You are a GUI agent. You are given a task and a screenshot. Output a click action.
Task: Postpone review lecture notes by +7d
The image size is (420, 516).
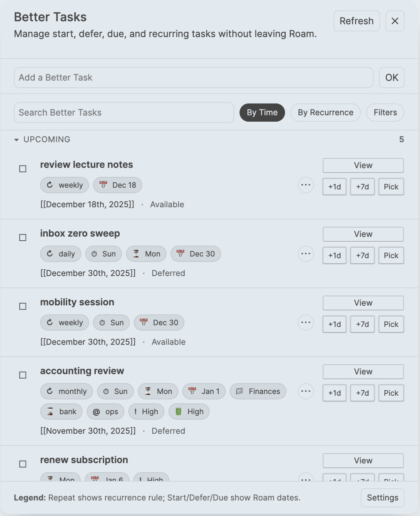point(362,187)
